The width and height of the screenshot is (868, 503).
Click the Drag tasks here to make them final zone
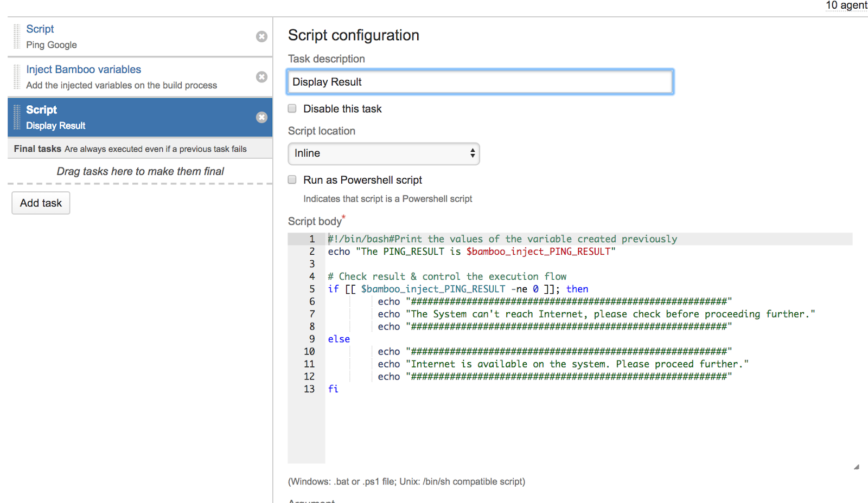coord(139,171)
